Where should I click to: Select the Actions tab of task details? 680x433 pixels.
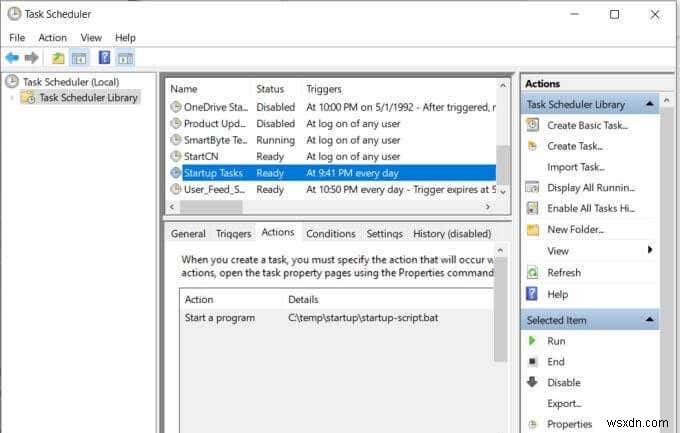tap(278, 232)
